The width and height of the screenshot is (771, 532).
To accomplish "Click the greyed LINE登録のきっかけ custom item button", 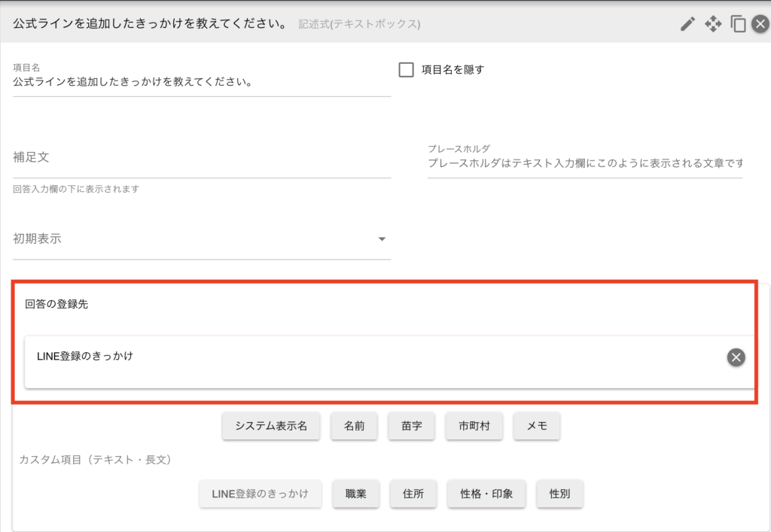I will coord(261,494).
